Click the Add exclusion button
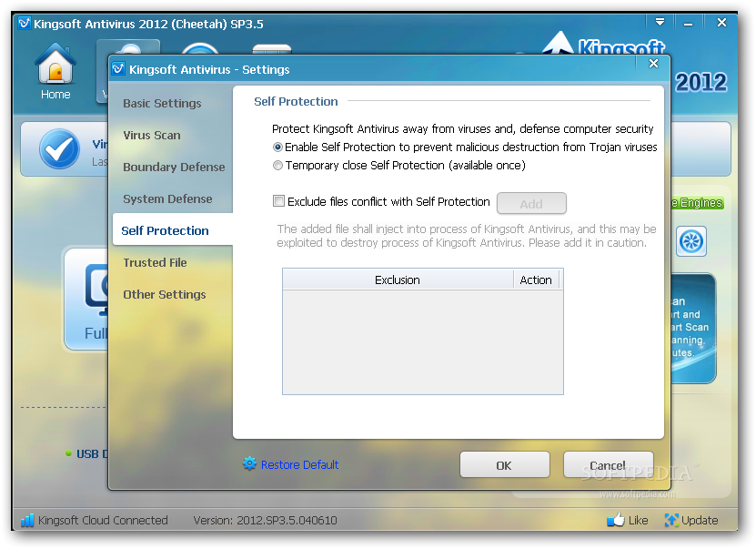 tap(531, 204)
